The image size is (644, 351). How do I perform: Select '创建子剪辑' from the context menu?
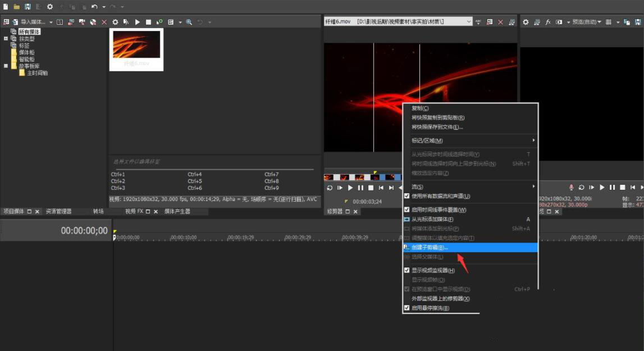click(430, 247)
